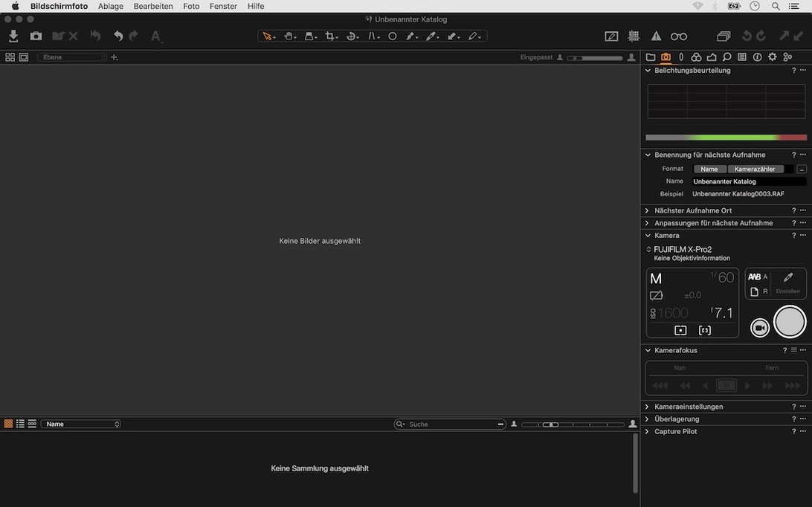Image resolution: width=812 pixels, height=507 pixels.
Task: Click the import images arrow icon
Action: (13, 36)
